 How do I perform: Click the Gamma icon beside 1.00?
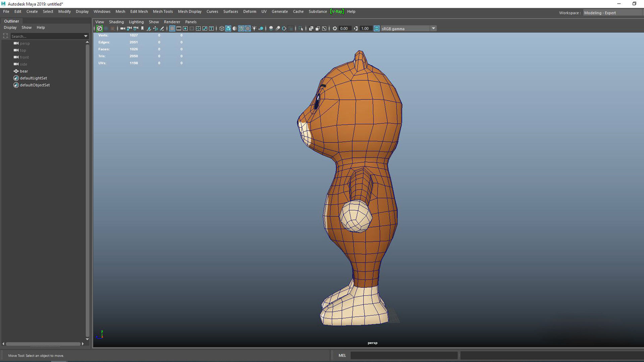pyautogui.click(x=356, y=28)
